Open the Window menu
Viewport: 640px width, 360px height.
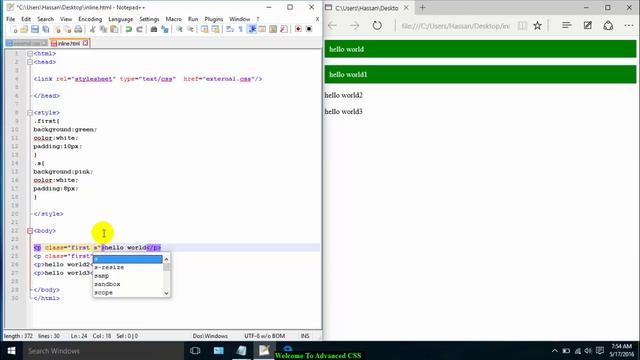pyautogui.click(x=240, y=19)
